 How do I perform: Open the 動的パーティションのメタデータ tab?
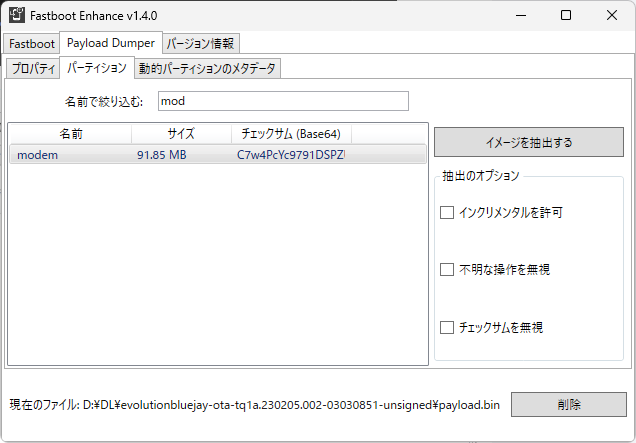[207, 68]
